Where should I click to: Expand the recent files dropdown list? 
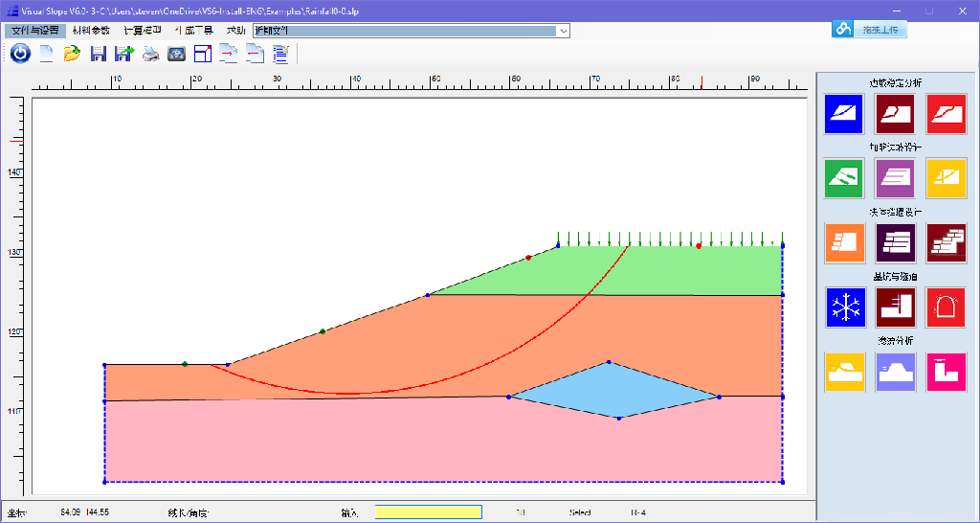(564, 31)
